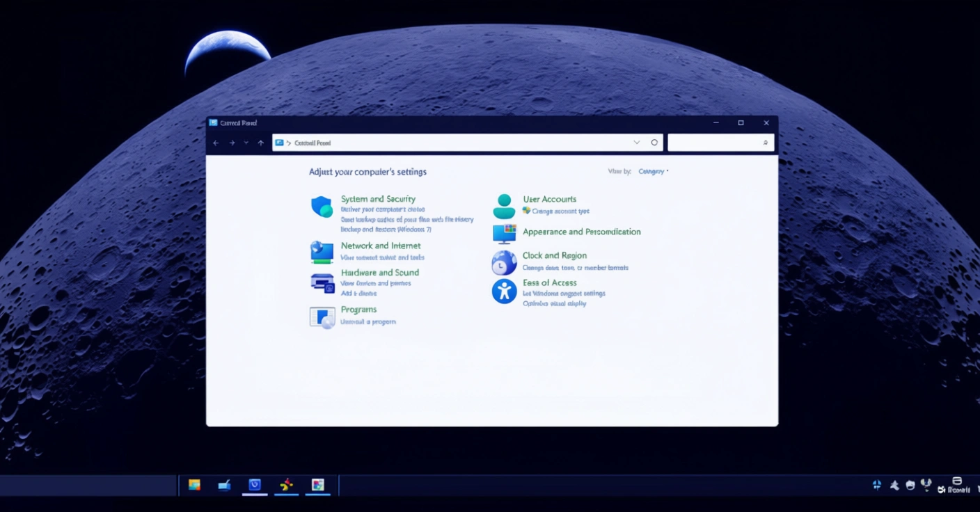
Task: Expand the View by Category dropdown
Action: click(x=653, y=171)
